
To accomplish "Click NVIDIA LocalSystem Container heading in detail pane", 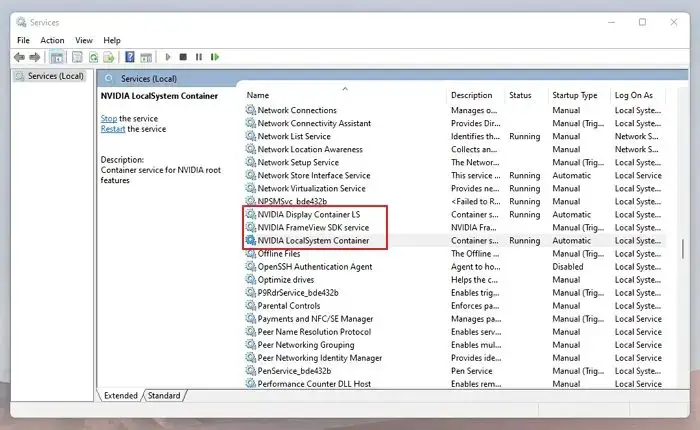I will click(x=159, y=96).
